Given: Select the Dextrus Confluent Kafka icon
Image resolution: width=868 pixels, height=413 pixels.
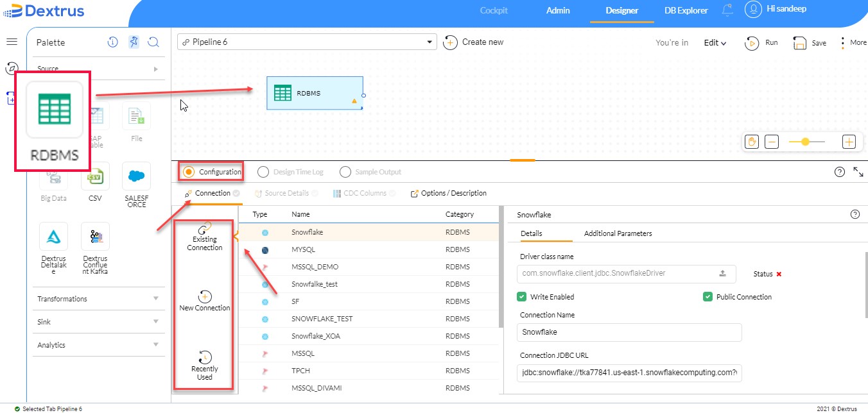Looking at the screenshot, I should coord(95,237).
